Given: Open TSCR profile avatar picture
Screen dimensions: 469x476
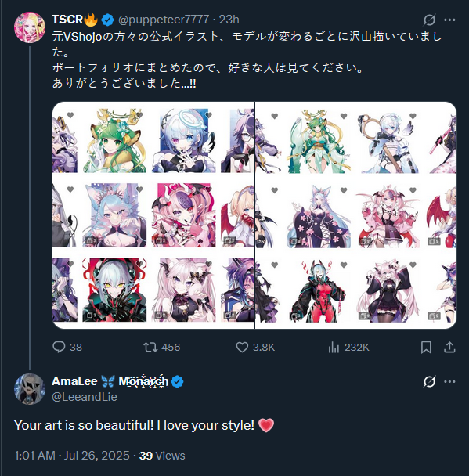Looking at the screenshot, I should (x=30, y=27).
